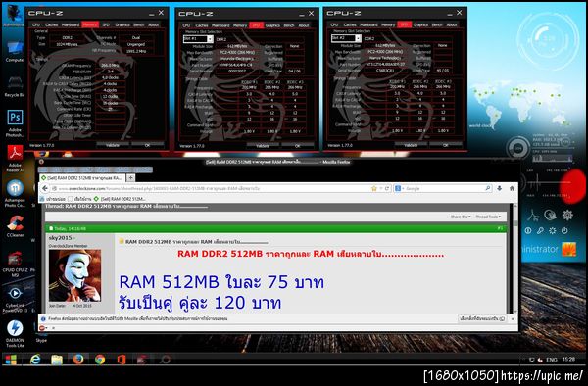The image size is (588, 386).
Task: Select the Dual channel value in left CPU-Z
Action: click(136, 37)
